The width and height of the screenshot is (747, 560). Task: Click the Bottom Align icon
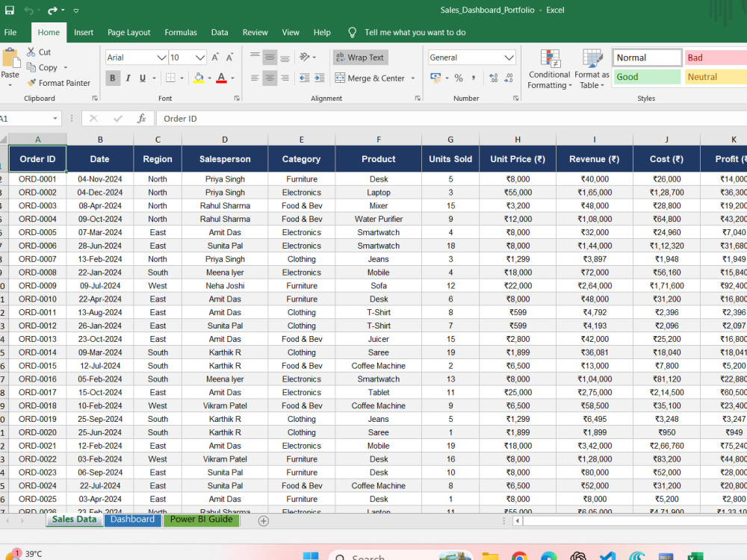coord(285,57)
